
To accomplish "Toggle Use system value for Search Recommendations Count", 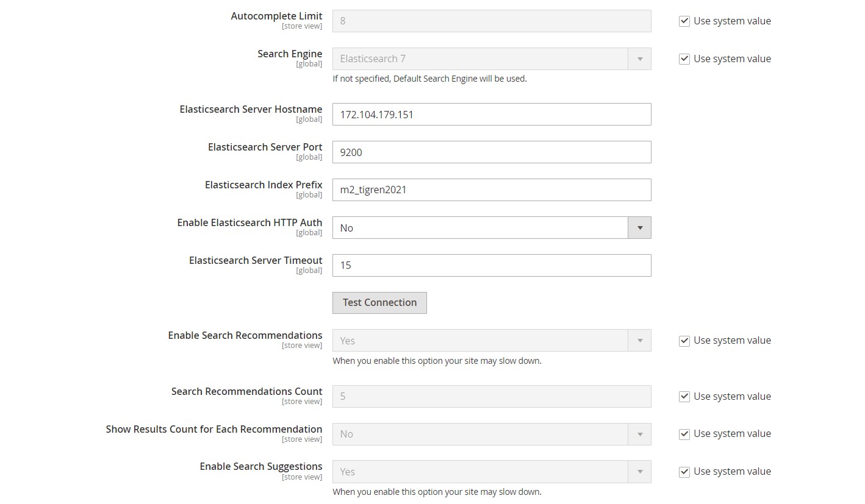I will tap(684, 397).
